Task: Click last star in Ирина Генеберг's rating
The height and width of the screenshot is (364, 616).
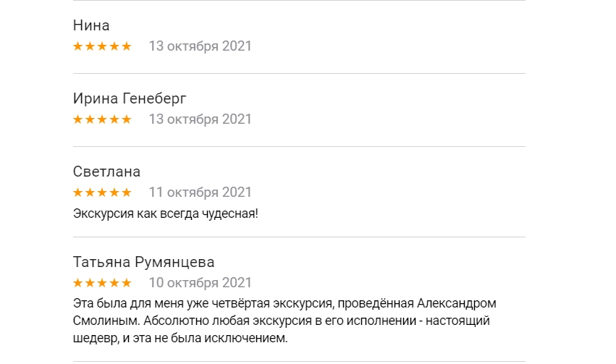Action: 127,119
